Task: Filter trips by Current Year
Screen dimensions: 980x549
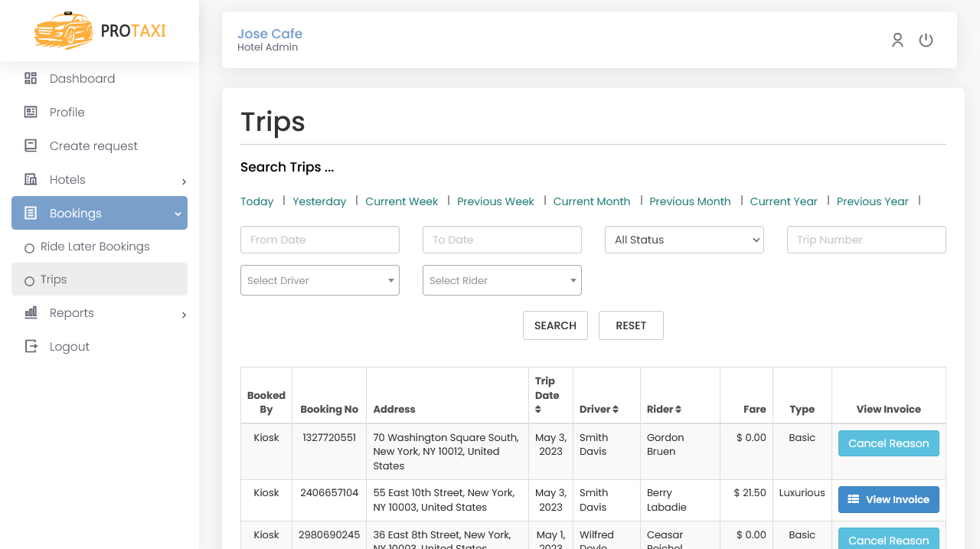Action: [784, 201]
